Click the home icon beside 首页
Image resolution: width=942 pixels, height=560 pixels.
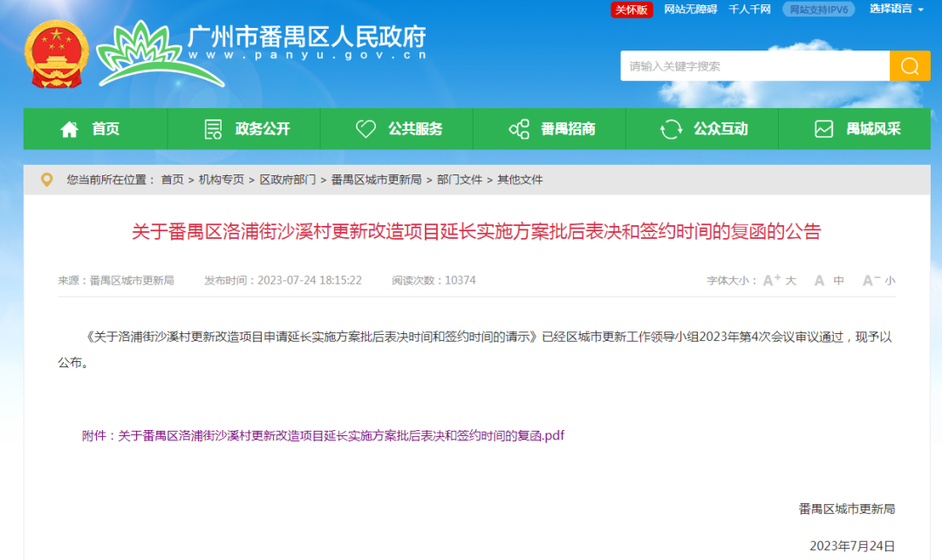(x=68, y=128)
